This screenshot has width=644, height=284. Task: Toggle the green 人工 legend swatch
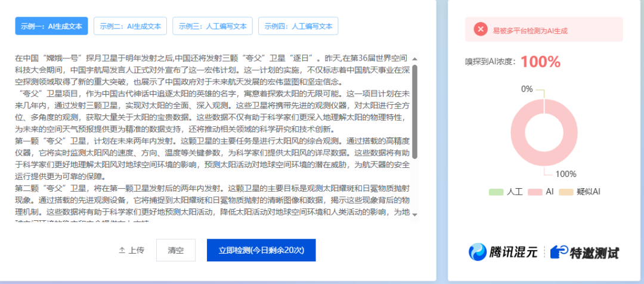pyautogui.click(x=496, y=192)
